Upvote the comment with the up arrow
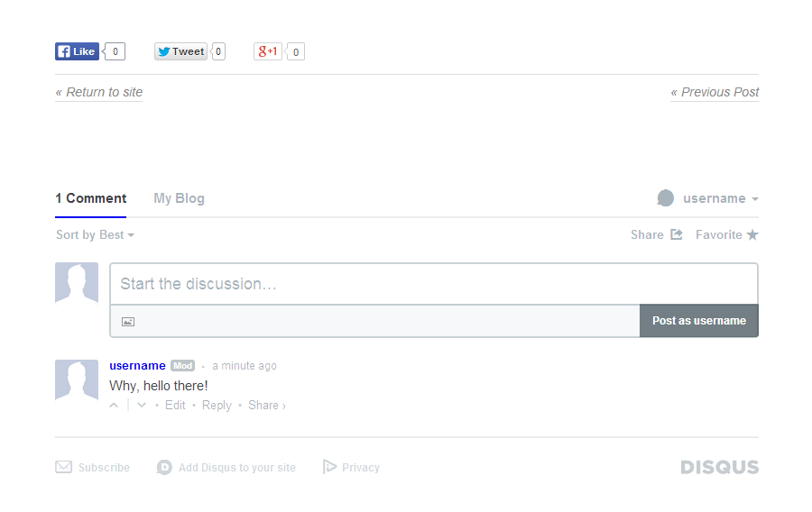 click(x=114, y=406)
